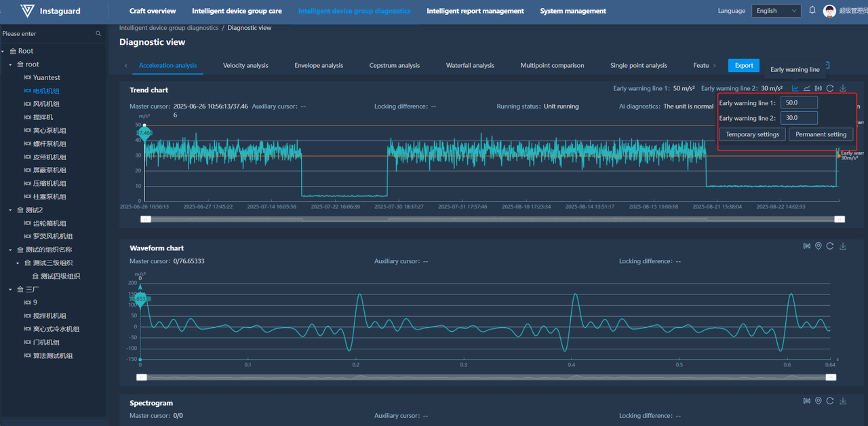Click the search magnifier in device tree
Image resolution: width=868 pixels, height=426 pixels.
[x=98, y=33]
